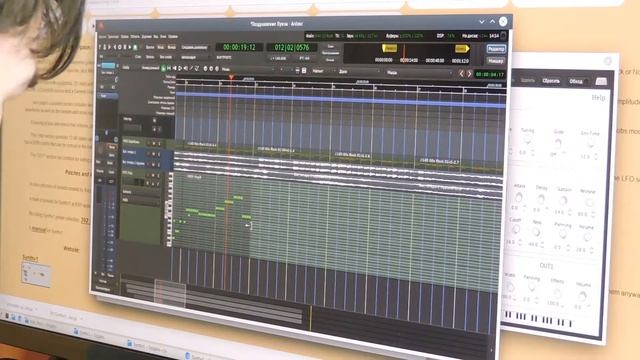The image size is (640, 360).
Task: Click the OUT1 Volume knob in synth
Action: click(x=583, y=296)
